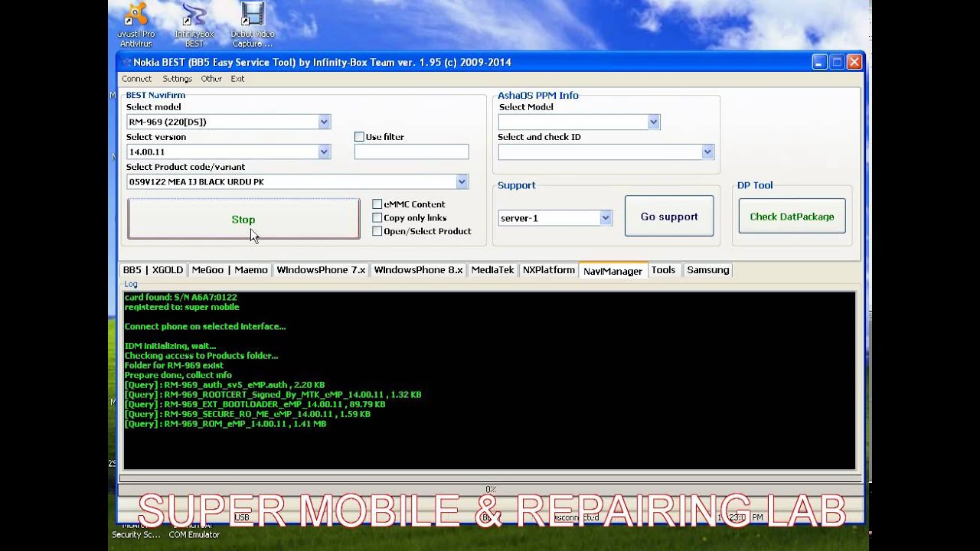Open the Select version 14.00.11 dropdown
The height and width of the screenshot is (551, 980).
pos(324,152)
